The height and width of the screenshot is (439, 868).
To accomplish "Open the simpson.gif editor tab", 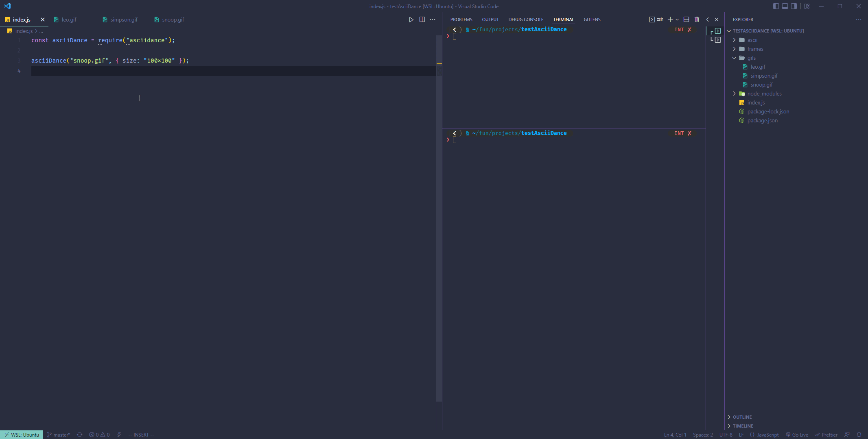I will (124, 20).
